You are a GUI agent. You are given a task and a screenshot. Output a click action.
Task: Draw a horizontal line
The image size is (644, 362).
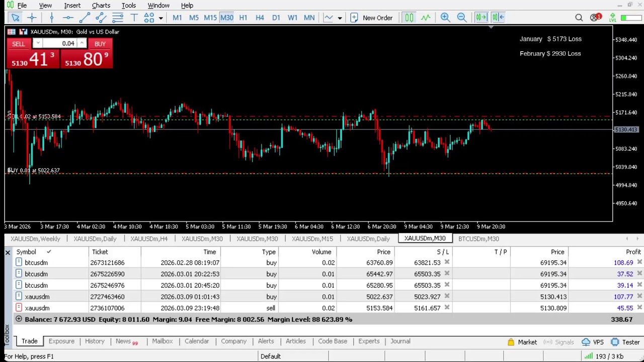(68, 18)
